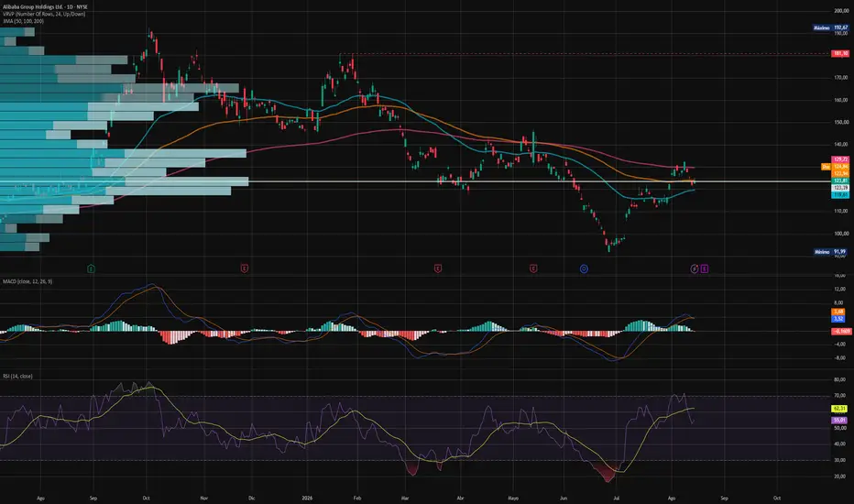The image size is (854, 504).
Task: Click the Abr label on time axis
Action: [x=460, y=498]
